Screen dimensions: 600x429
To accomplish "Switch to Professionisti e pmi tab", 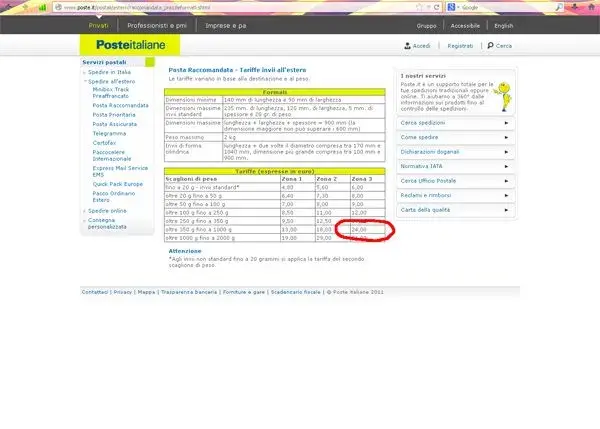I will (x=157, y=26).
